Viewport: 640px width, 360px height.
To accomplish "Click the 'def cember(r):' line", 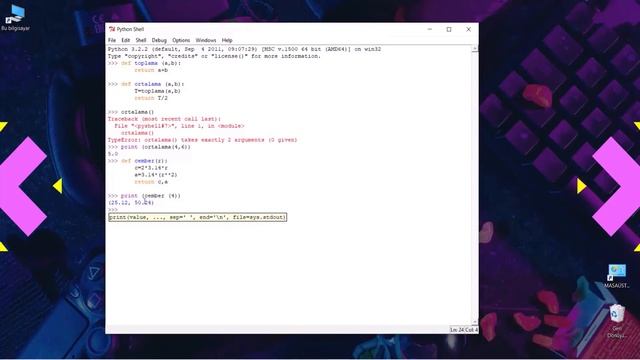I will (144, 161).
